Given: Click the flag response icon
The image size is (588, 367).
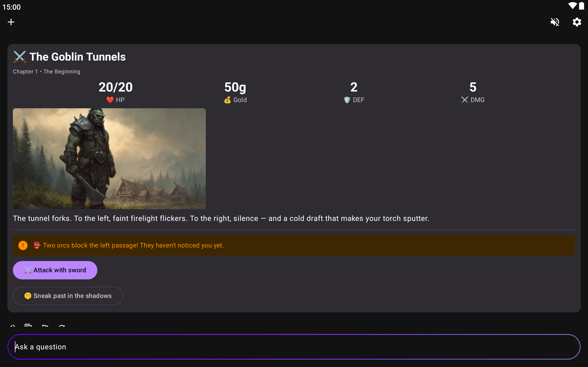Looking at the screenshot, I should pyautogui.click(x=45, y=325).
